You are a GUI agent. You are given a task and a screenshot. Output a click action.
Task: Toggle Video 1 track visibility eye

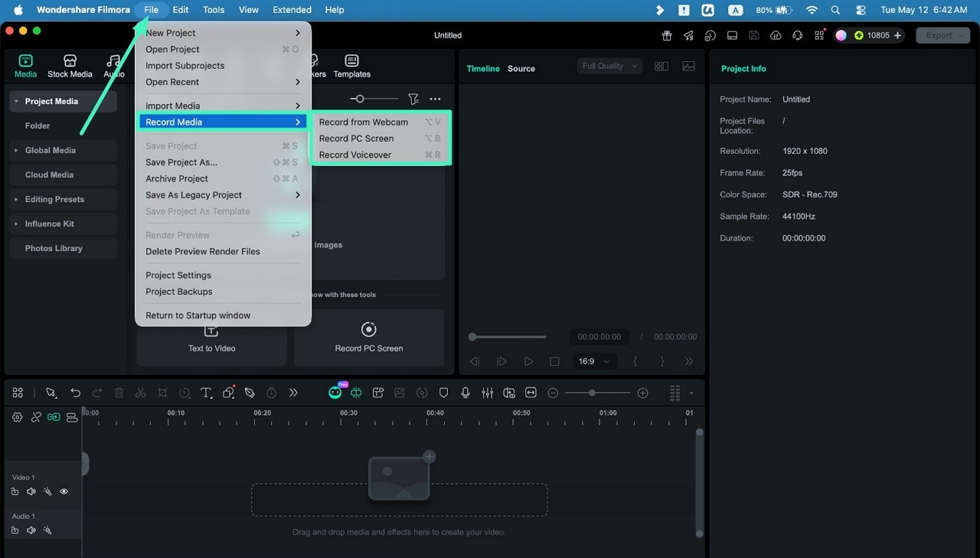[64, 492]
